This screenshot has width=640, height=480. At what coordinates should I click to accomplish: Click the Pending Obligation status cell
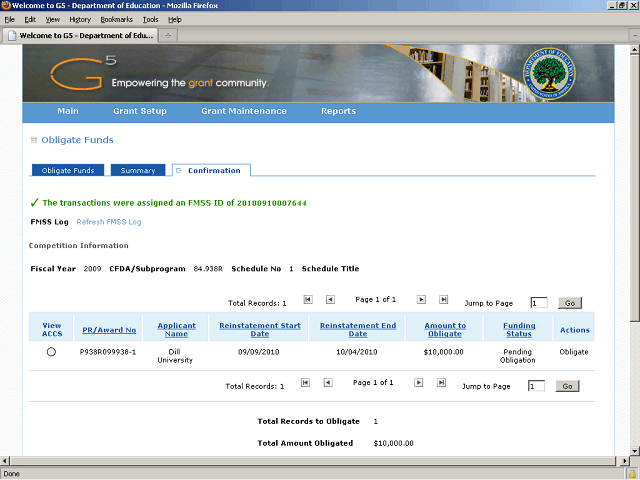coord(518,356)
